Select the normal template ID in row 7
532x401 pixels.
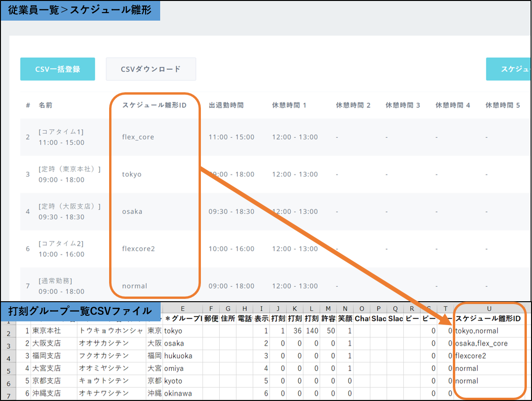135,286
